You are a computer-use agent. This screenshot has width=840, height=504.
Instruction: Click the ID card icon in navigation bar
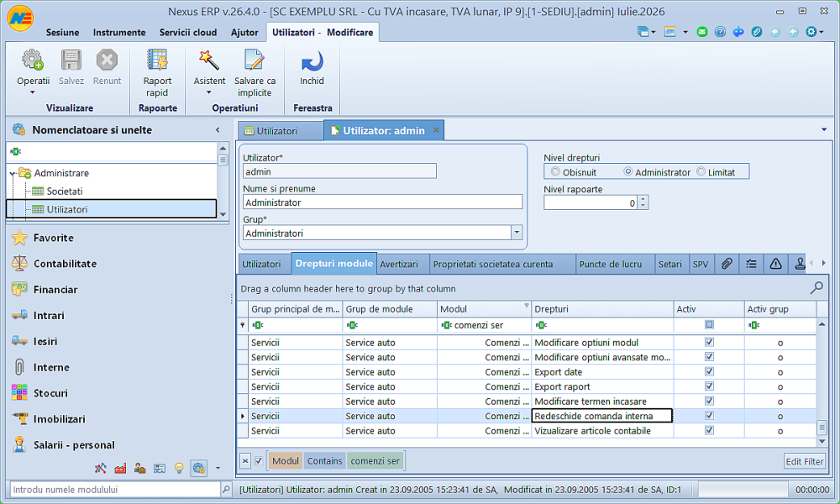(159, 468)
